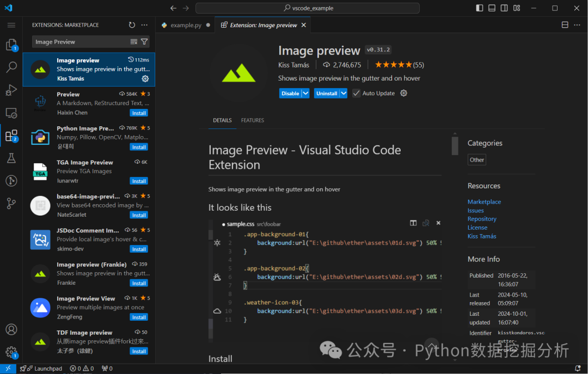Open the FEATURES tab
The width and height of the screenshot is (588, 374).
coord(253,120)
